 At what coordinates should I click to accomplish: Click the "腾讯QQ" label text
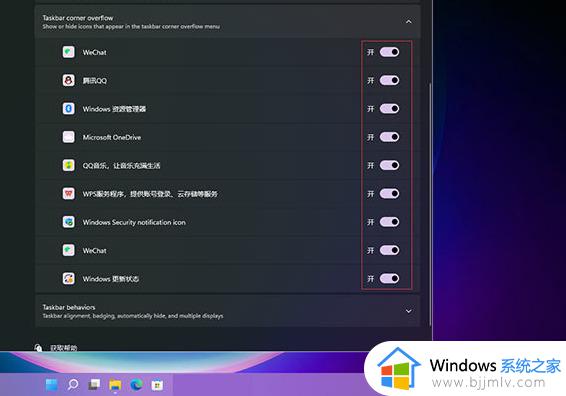click(95, 80)
